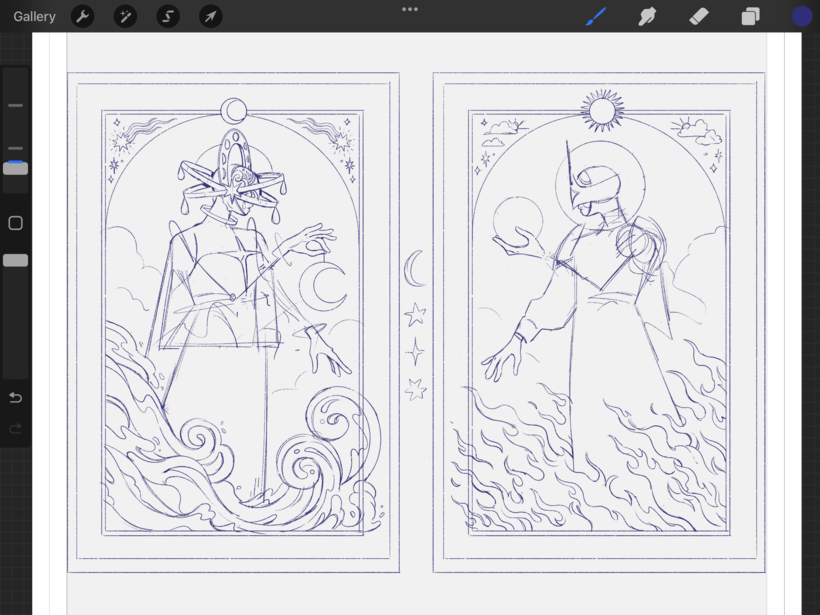Tap the three-dot menu at top center
Screen dimensions: 820x615
(410, 9)
